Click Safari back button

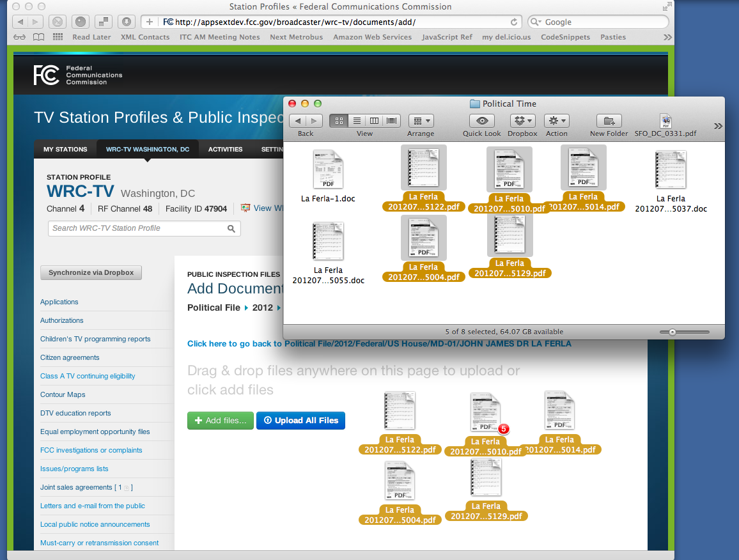click(x=20, y=22)
